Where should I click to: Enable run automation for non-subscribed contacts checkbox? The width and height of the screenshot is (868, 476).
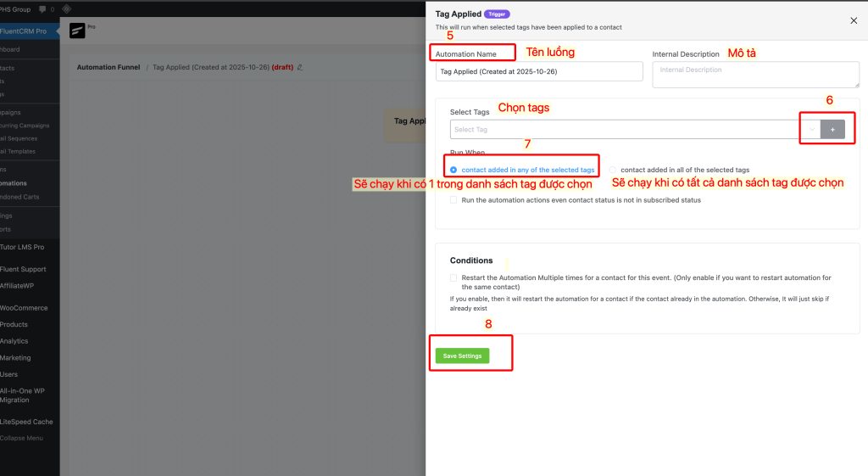click(x=454, y=200)
